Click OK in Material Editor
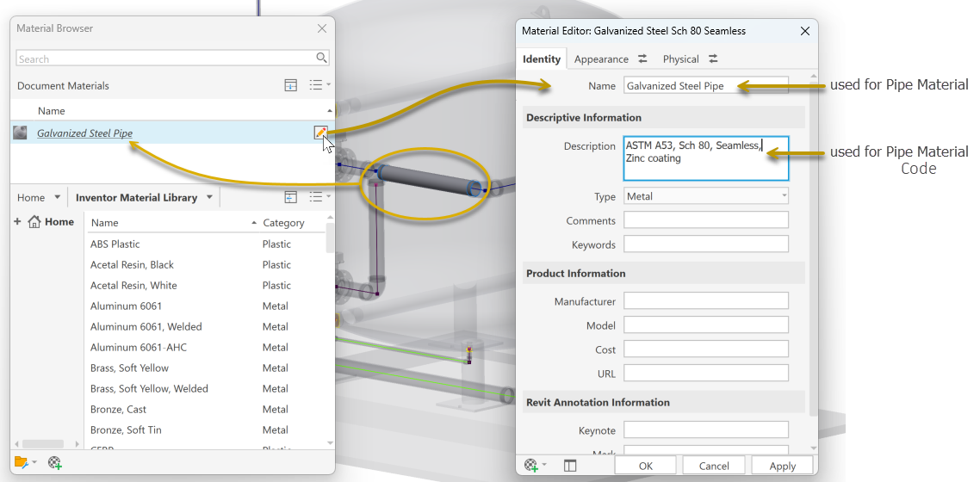 (x=646, y=466)
